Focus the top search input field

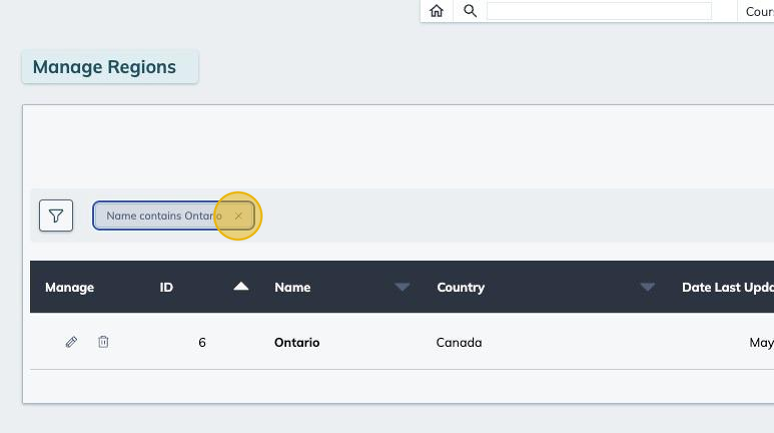(x=599, y=11)
